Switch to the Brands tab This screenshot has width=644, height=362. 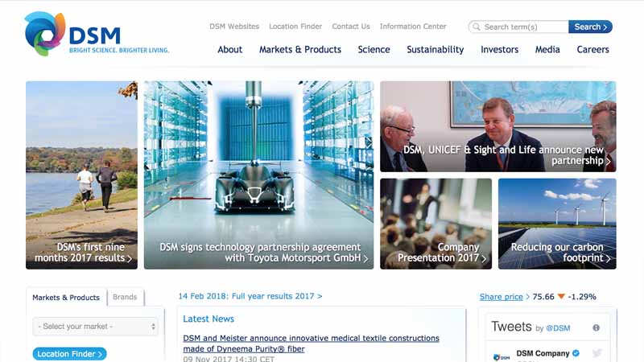[126, 297]
